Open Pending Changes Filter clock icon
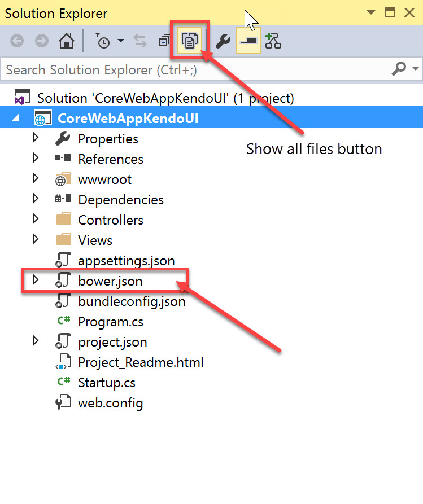The width and height of the screenshot is (423, 504). (x=103, y=41)
